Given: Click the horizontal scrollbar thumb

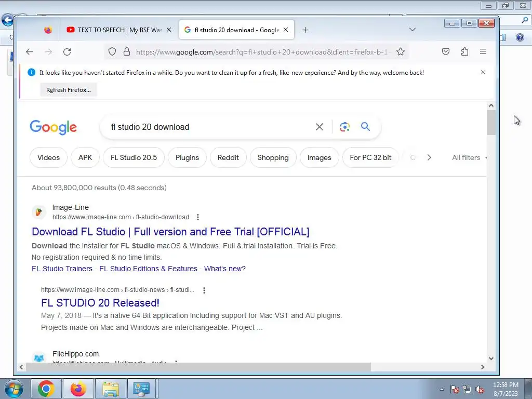Looking at the screenshot, I should click(198, 367).
